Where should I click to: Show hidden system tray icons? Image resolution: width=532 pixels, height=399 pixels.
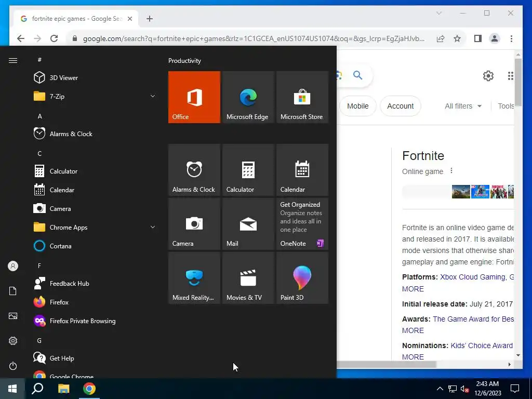tap(440, 389)
